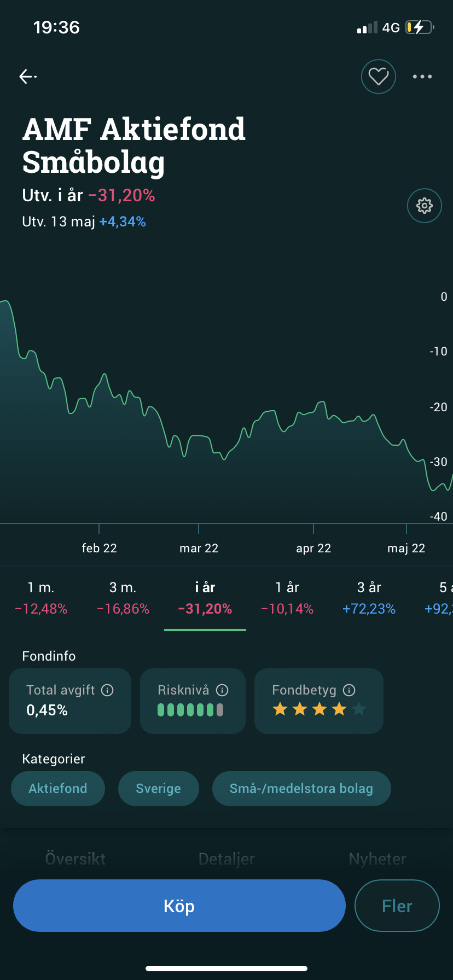
Task: Switch chart to 1 år period
Action: [x=287, y=598]
